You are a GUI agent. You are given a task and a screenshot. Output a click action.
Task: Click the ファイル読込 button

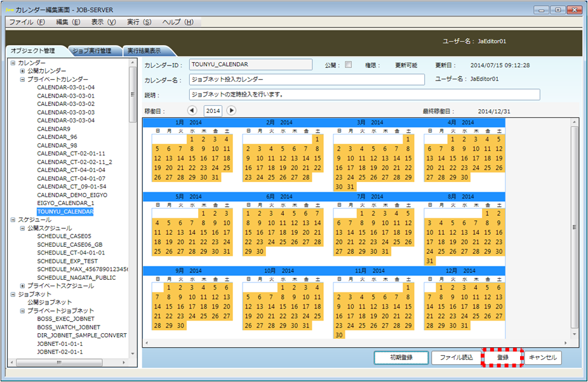click(x=457, y=358)
